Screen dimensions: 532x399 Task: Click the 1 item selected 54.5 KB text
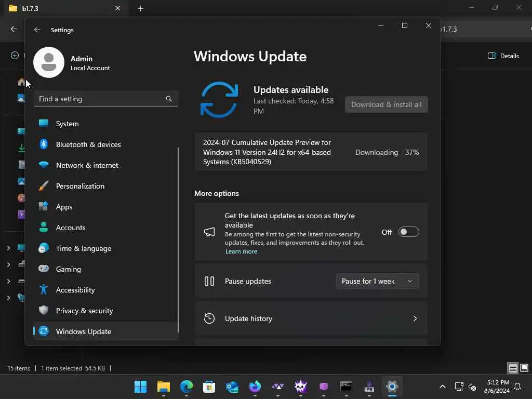(73, 368)
